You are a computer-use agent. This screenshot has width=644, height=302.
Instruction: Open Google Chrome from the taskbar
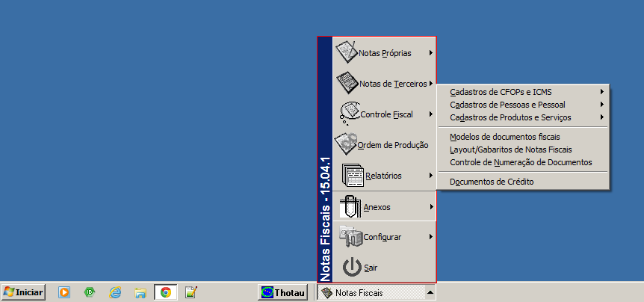click(165, 292)
